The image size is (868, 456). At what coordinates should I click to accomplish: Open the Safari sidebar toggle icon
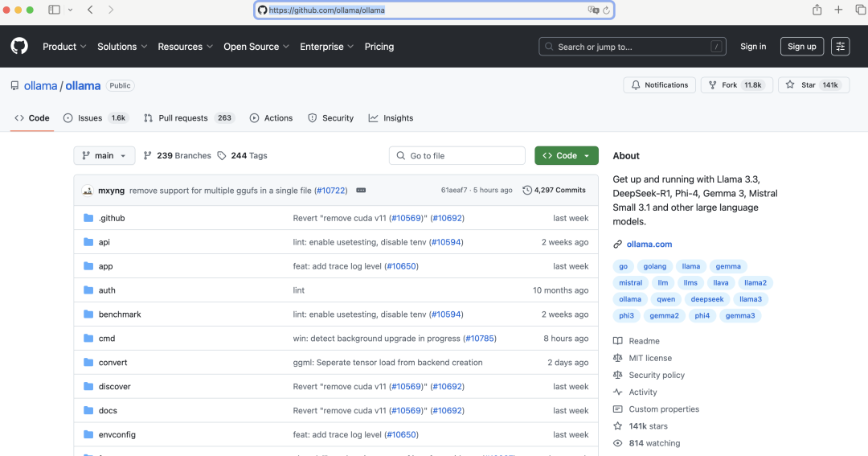55,10
